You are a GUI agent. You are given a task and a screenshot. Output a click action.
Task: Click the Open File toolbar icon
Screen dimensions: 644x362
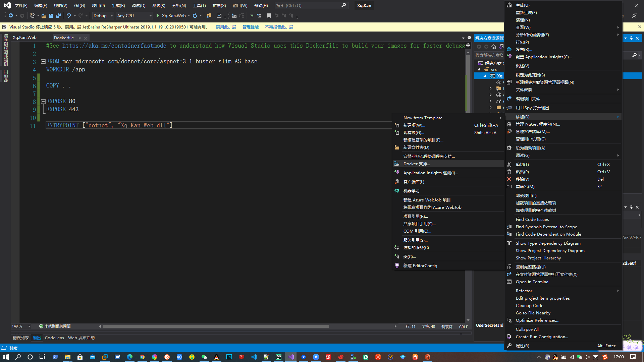coord(44,16)
